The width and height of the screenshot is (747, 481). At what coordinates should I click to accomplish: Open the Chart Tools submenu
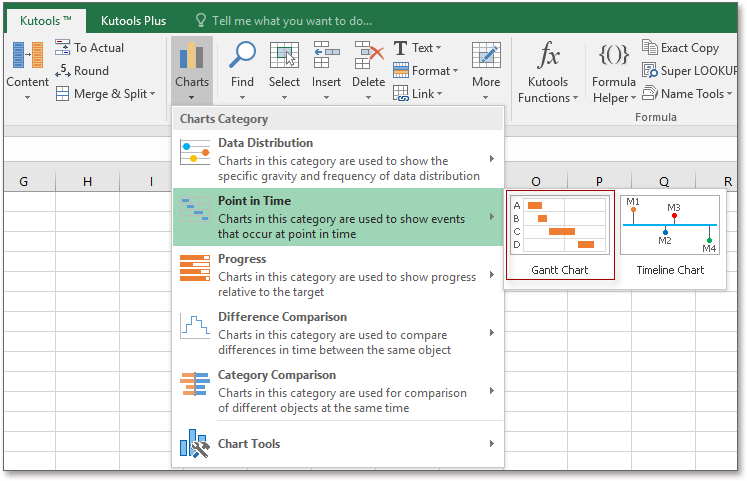pos(338,444)
